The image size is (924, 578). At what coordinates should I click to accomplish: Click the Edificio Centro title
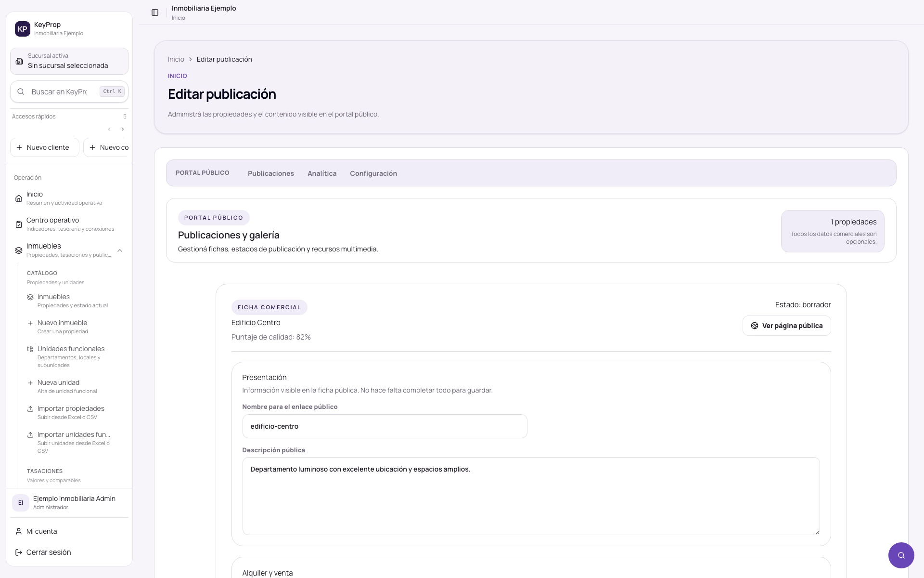256,323
